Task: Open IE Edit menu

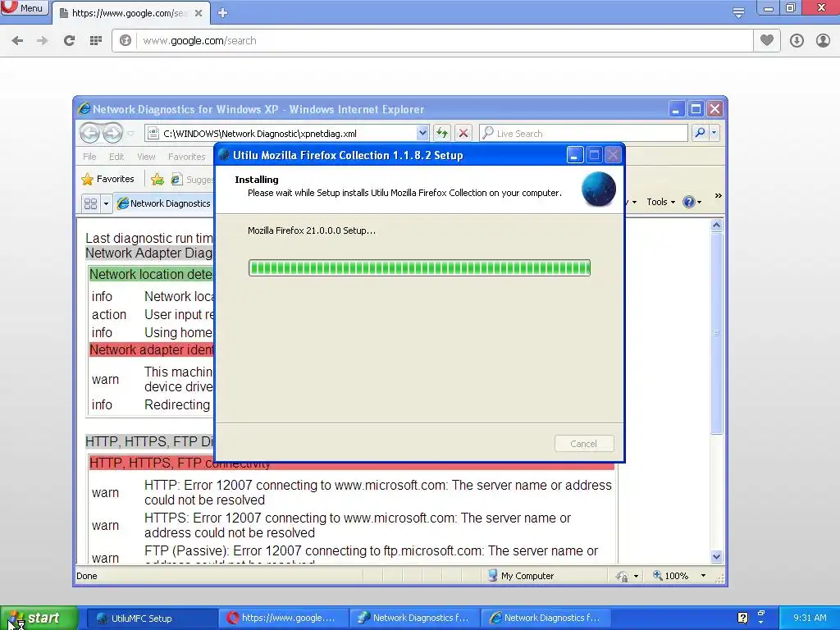Action: click(x=116, y=157)
